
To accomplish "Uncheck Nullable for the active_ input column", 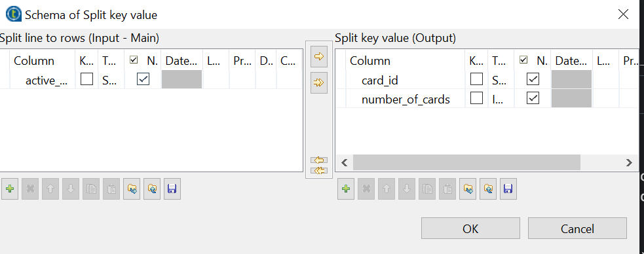I will coord(143,80).
